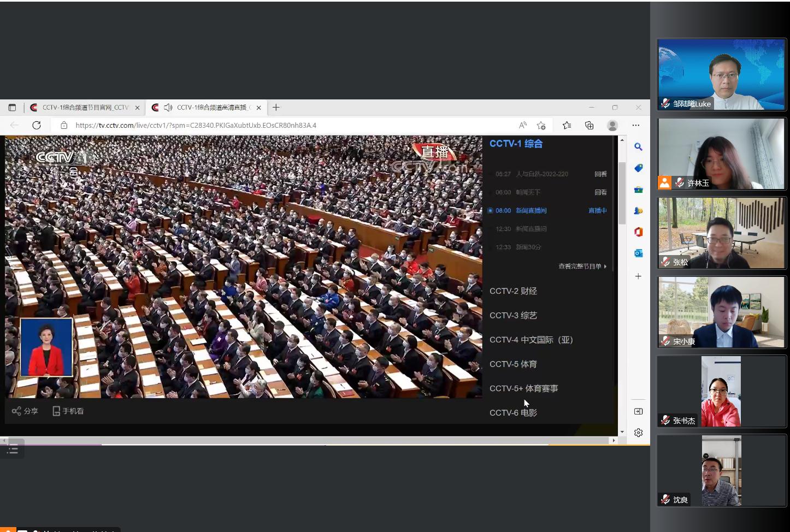Click the live video player

pyautogui.click(x=244, y=267)
